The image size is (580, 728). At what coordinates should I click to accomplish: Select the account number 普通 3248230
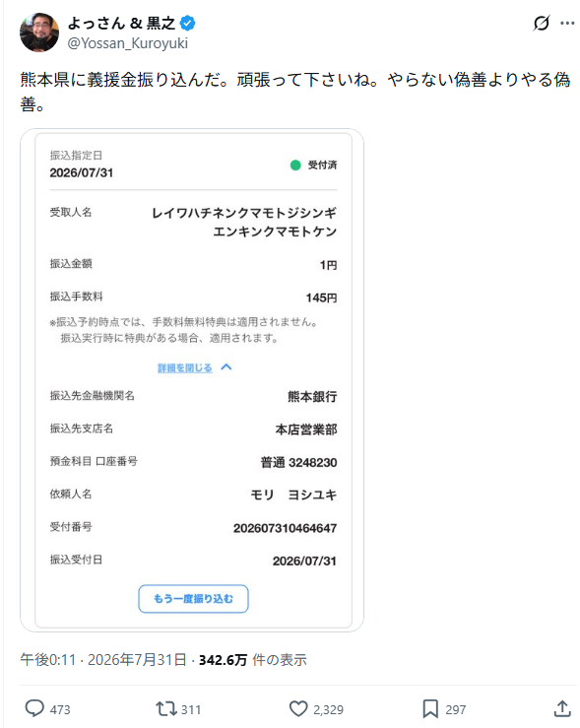coord(298,462)
